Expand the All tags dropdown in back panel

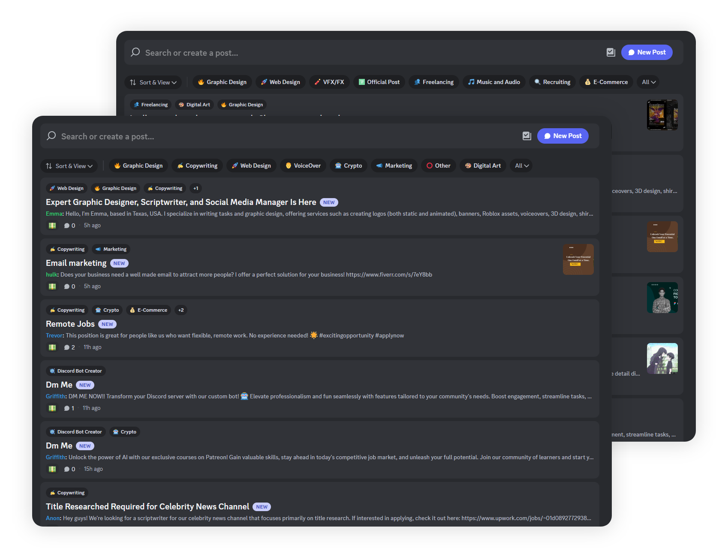pos(648,82)
